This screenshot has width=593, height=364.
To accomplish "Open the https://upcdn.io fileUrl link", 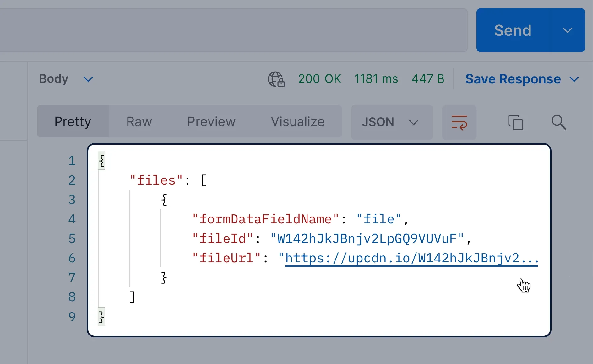I will (x=411, y=259).
